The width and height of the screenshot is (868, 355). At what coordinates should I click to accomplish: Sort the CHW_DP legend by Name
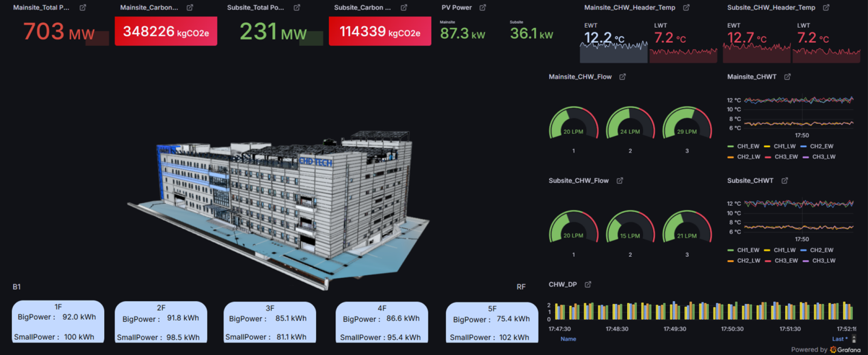pos(568,339)
